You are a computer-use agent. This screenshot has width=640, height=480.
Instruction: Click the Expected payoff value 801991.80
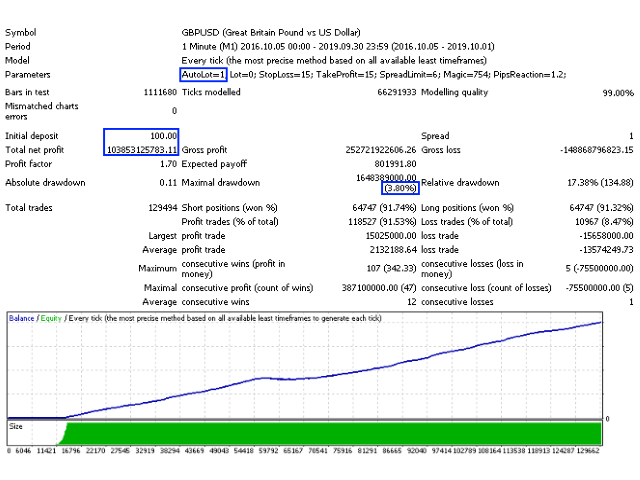[x=395, y=164]
